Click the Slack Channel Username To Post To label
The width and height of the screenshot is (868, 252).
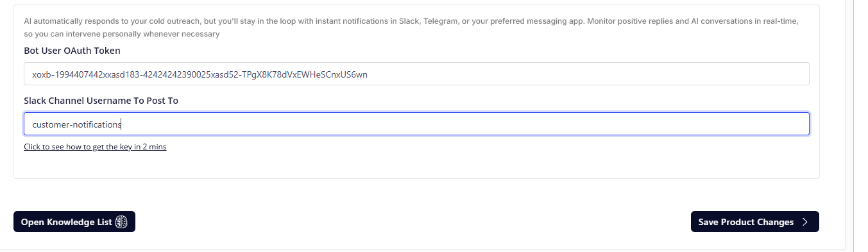101,101
